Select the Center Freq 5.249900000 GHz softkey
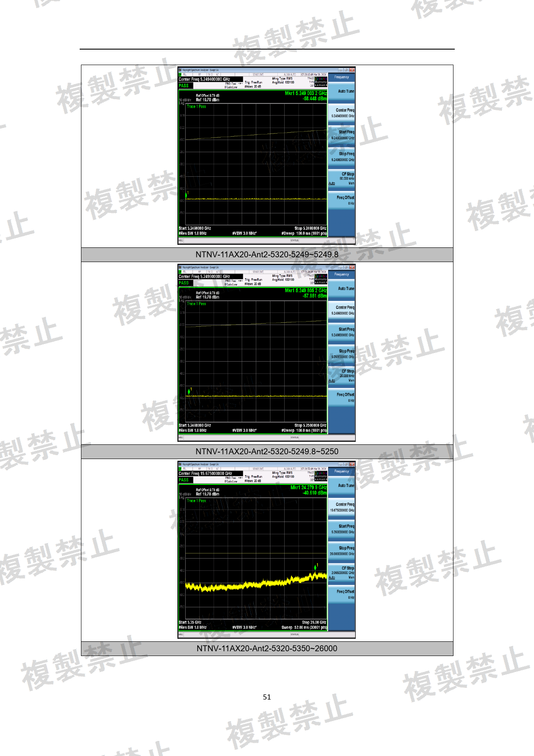Screen dimensions: 534x756 click(x=342, y=310)
